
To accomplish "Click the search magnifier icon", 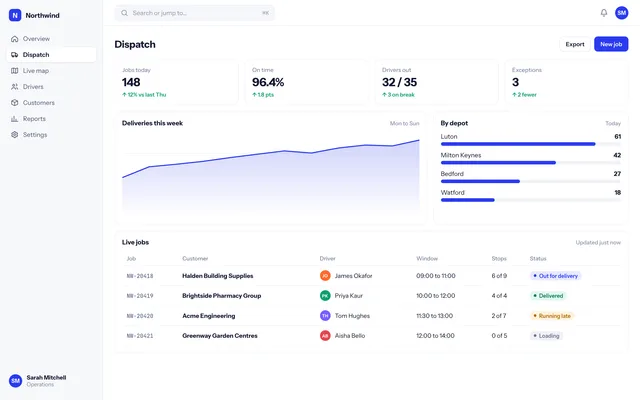I will click(x=124, y=13).
